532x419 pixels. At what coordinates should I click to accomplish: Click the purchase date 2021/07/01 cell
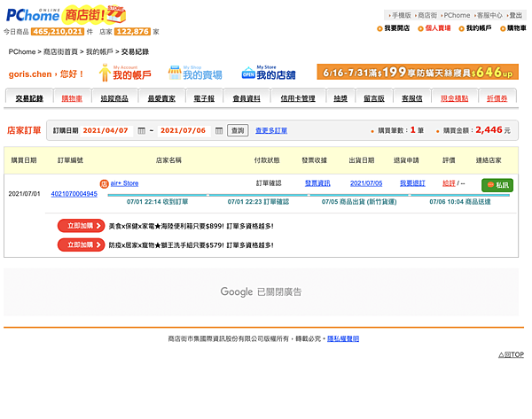25,194
